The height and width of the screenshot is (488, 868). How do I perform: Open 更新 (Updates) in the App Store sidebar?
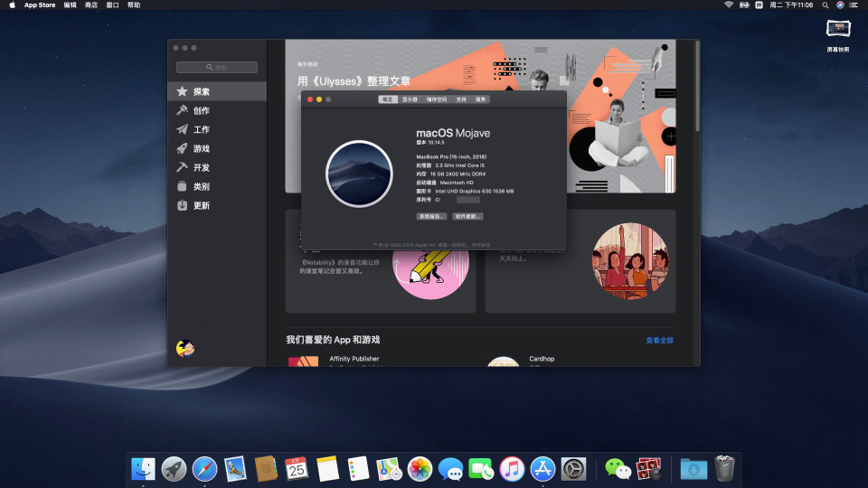coord(217,205)
